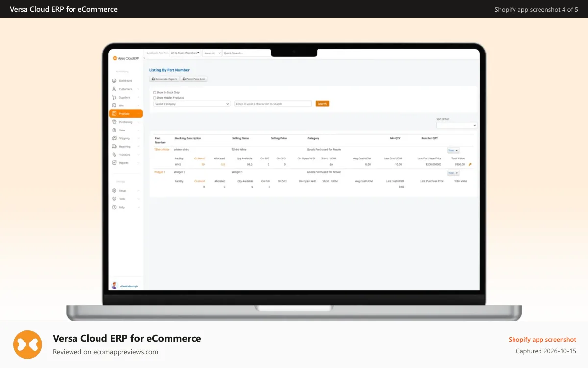
Task: Click the Stocking Description column header
Action: tap(188, 138)
